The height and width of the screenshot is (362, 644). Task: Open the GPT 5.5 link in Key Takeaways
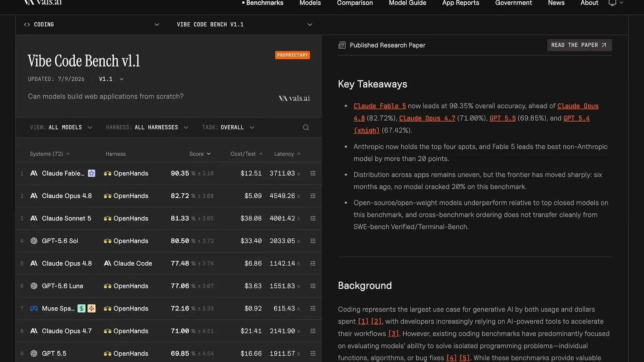coord(502,118)
